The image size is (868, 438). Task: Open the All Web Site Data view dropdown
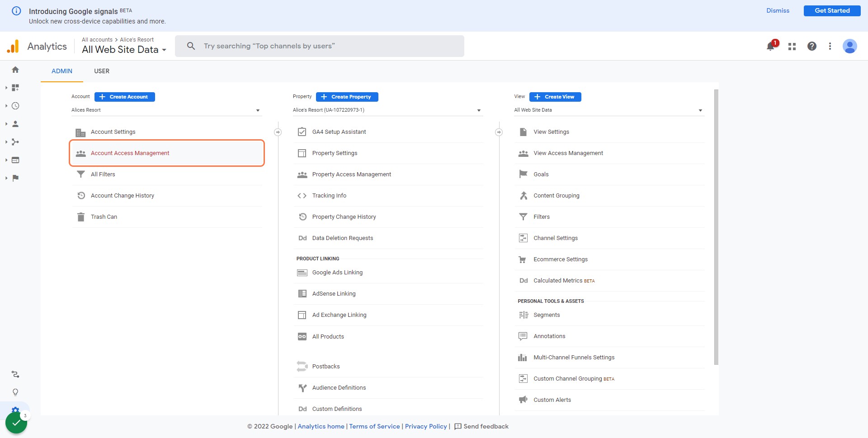[609, 110]
